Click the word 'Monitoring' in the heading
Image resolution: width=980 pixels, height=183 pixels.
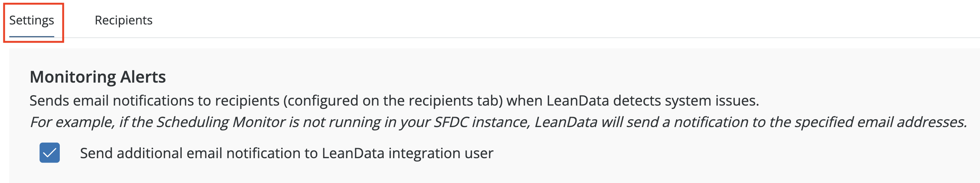[x=73, y=77]
